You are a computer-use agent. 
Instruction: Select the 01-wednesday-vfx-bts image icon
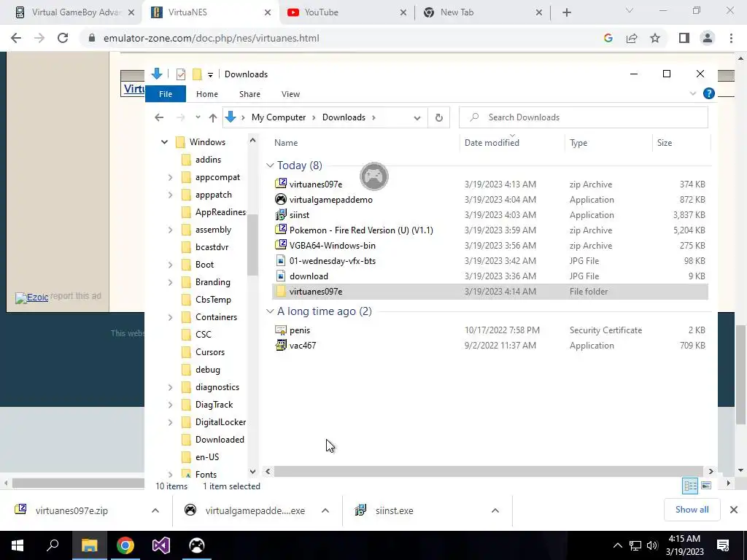(281, 260)
